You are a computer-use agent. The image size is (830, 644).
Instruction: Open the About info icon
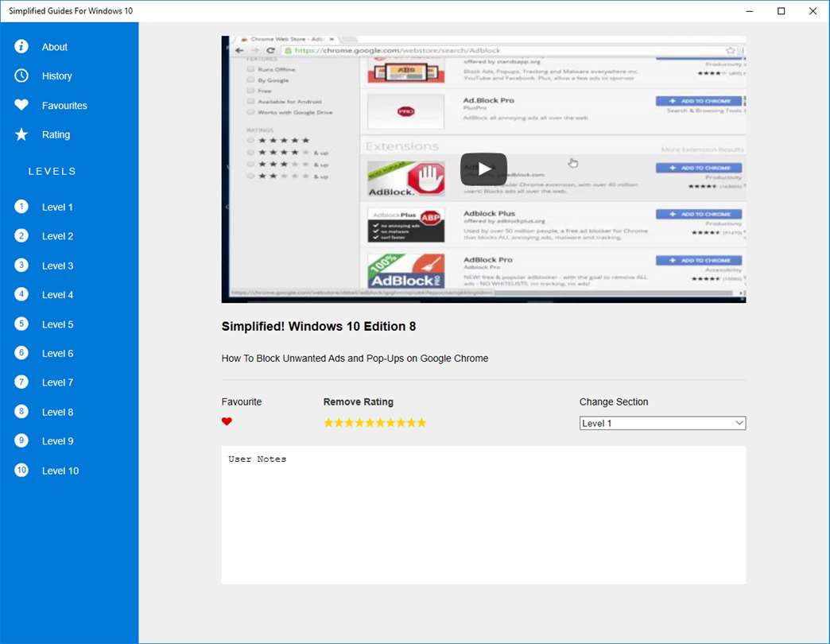coord(21,47)
